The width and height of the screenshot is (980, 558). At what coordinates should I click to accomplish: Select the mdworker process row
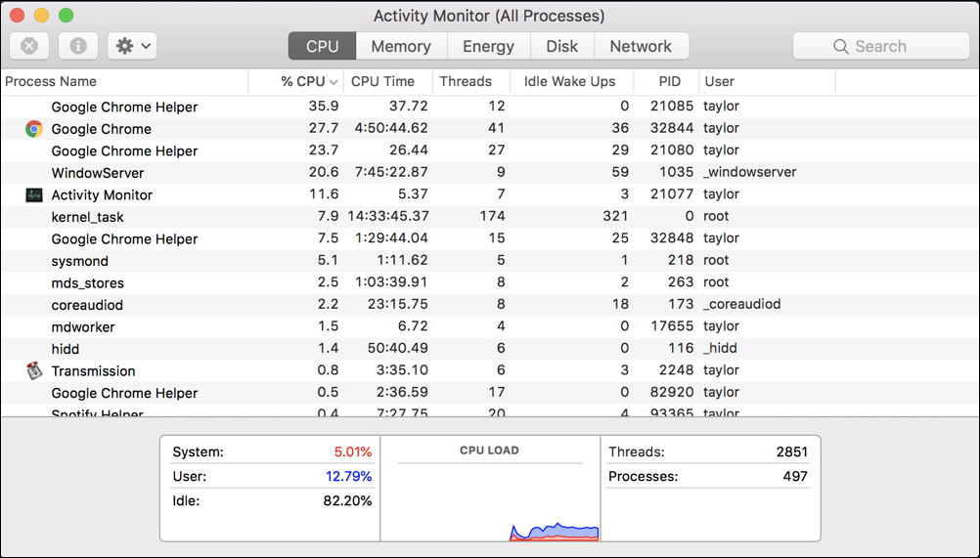tap(490, 326)
